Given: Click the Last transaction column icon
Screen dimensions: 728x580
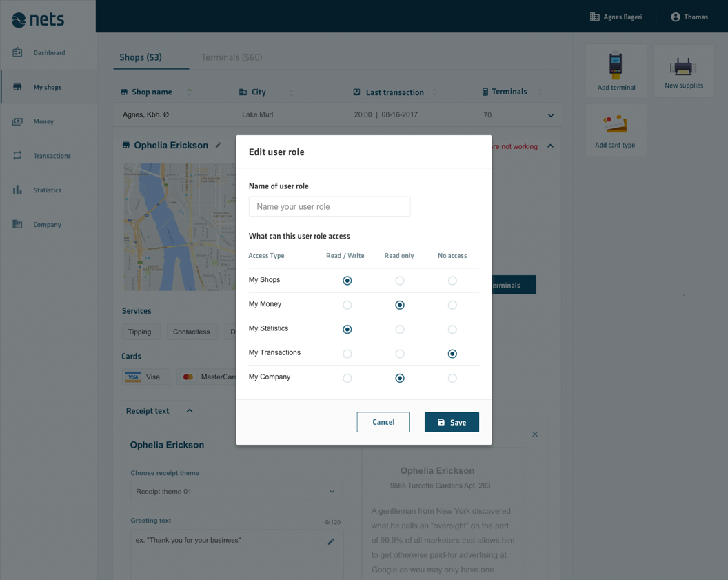Looking at the screenshot, I should point(356,92).
